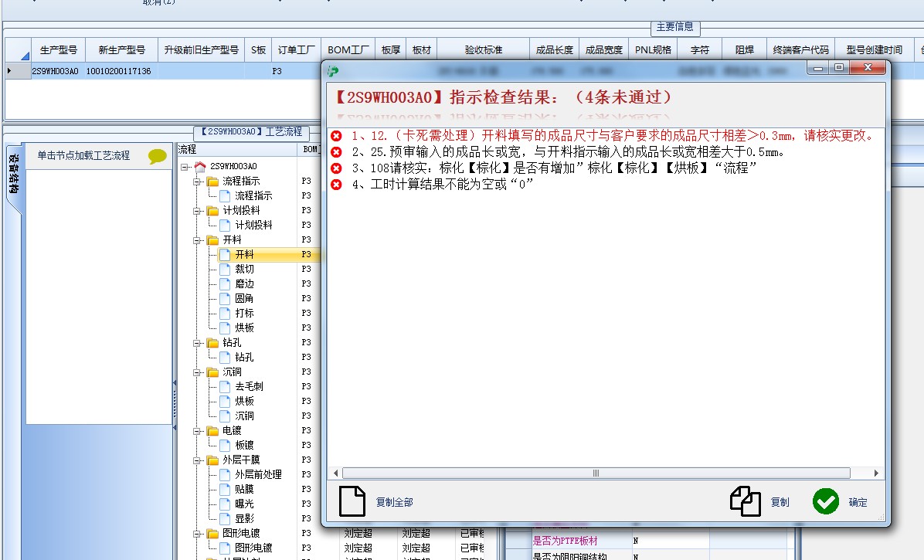Select root node 2S9WH003A0 in process tree
The width and height of the screenshot is (924, 560).
pyautogui.click(x=233, y=166)
